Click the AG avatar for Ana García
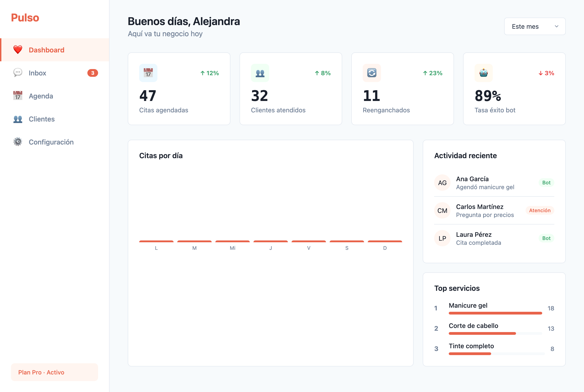 [x=442, y=183]
